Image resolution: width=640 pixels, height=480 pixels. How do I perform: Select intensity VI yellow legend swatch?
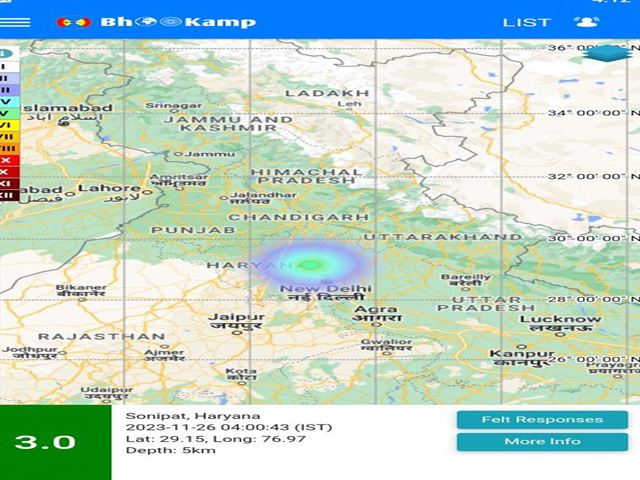click(x=9, y=125)
